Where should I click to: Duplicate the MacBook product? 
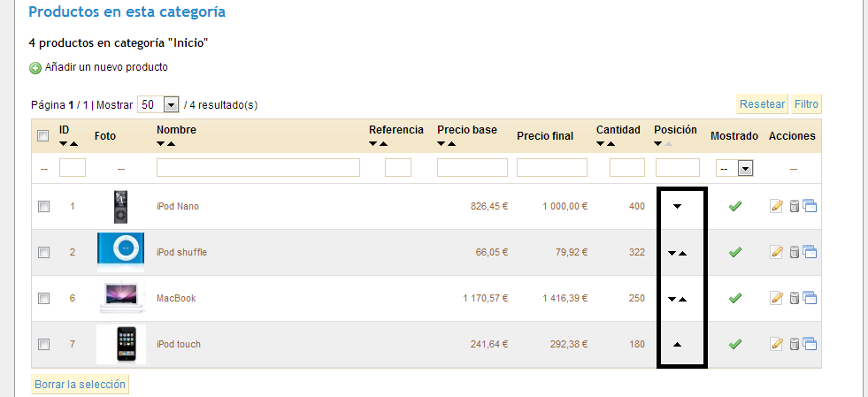click(810, 299)
